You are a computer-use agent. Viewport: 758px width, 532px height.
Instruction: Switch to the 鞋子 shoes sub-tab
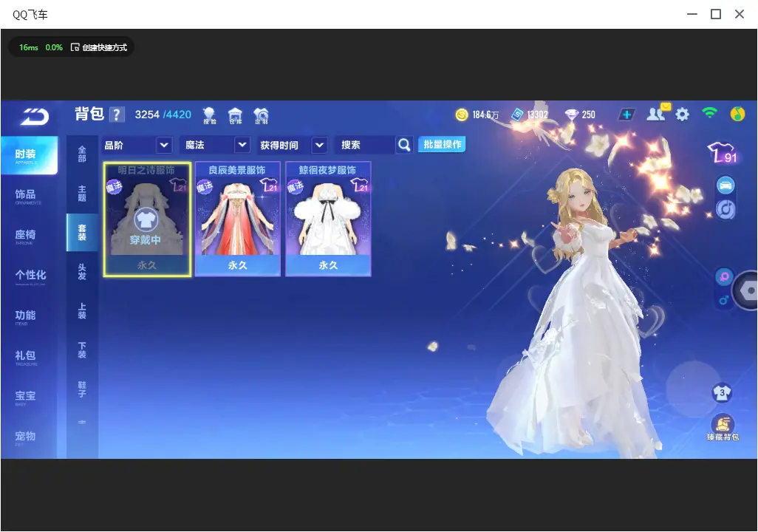click(82, 389)
